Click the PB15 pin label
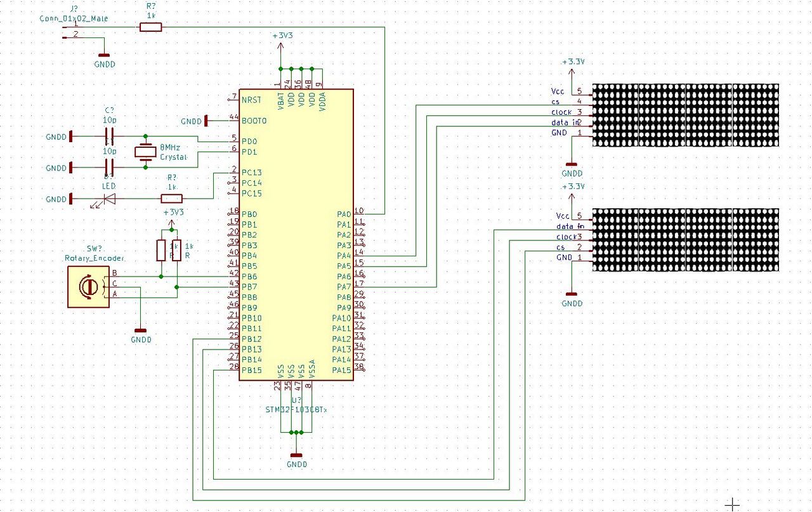Screen dimensions: 812x512 (x=251, y=370)
